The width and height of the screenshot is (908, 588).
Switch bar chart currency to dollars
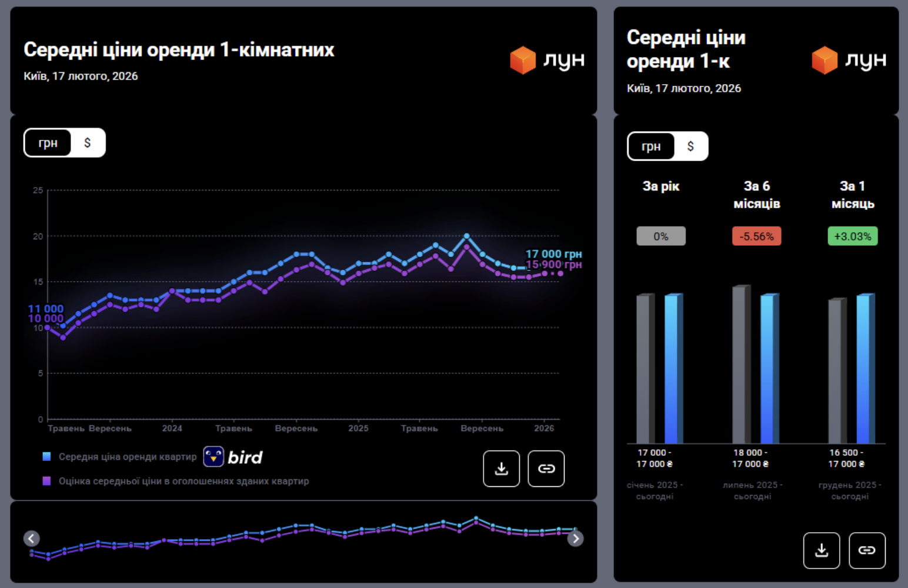690,146
